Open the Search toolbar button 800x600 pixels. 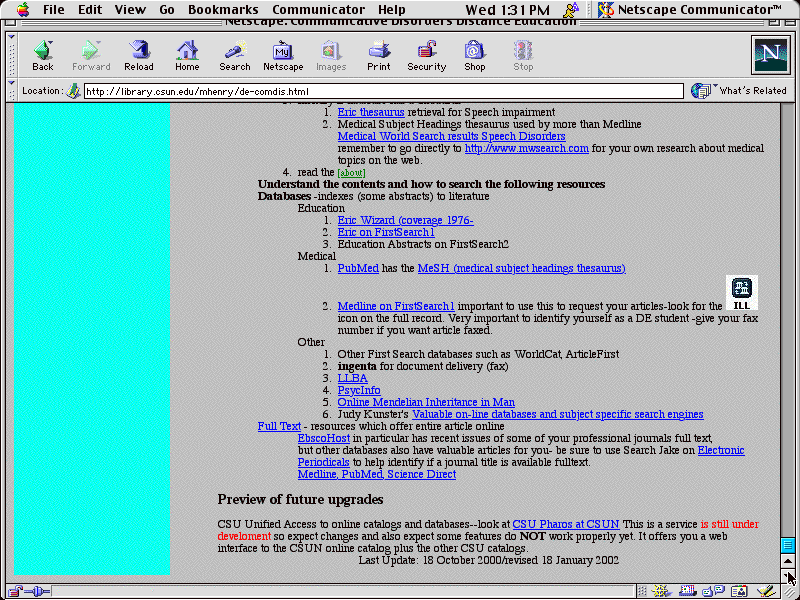235,55
